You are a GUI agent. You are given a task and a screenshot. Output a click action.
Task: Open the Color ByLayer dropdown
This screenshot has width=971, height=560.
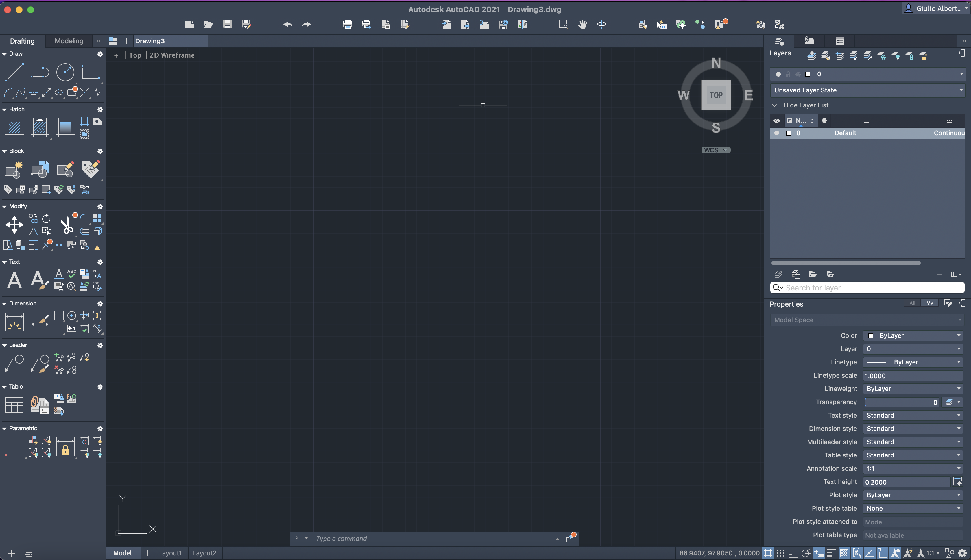(x=913, y=336)
